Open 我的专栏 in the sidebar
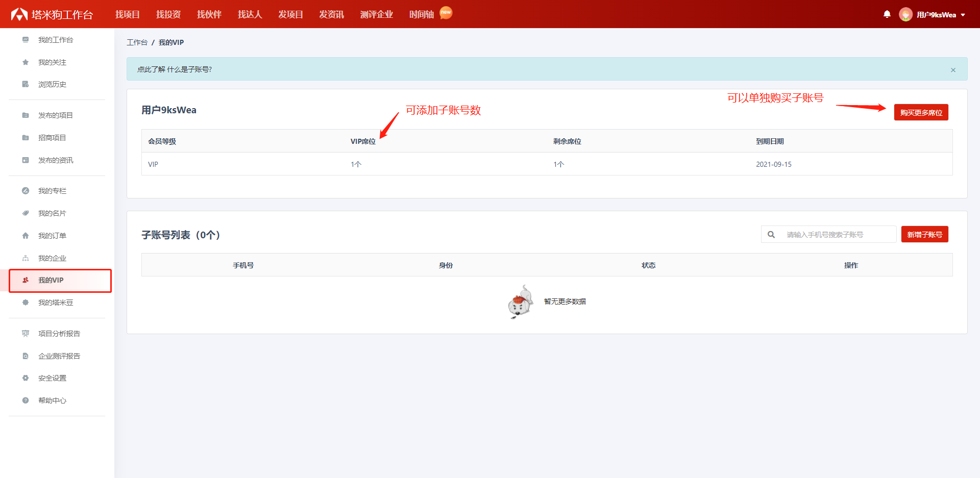980x478 pixels. (52, 191)
